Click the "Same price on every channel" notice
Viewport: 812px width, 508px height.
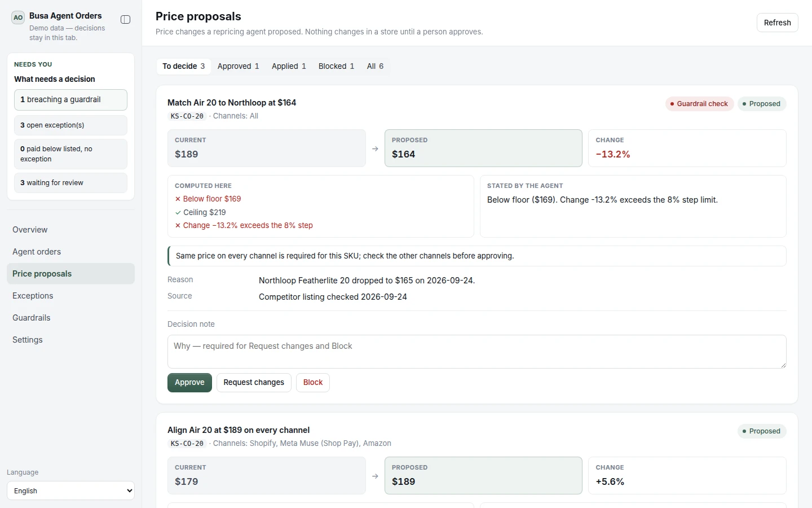(477, 256)
